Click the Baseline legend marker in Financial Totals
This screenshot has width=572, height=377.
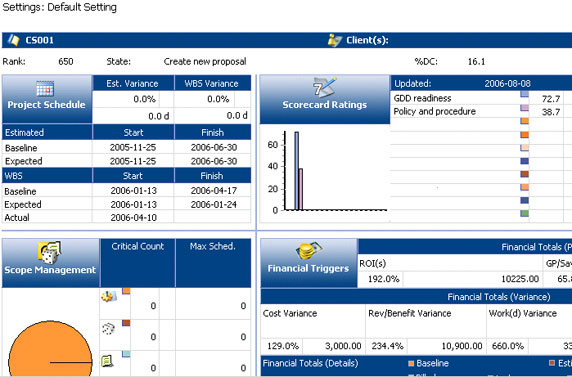pos(411,363)
